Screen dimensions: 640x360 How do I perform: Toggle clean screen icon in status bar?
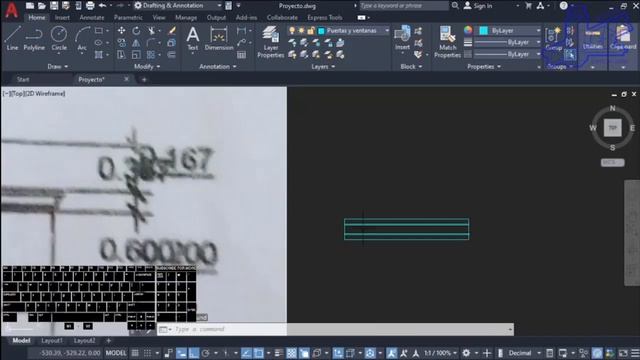point(623,353)
